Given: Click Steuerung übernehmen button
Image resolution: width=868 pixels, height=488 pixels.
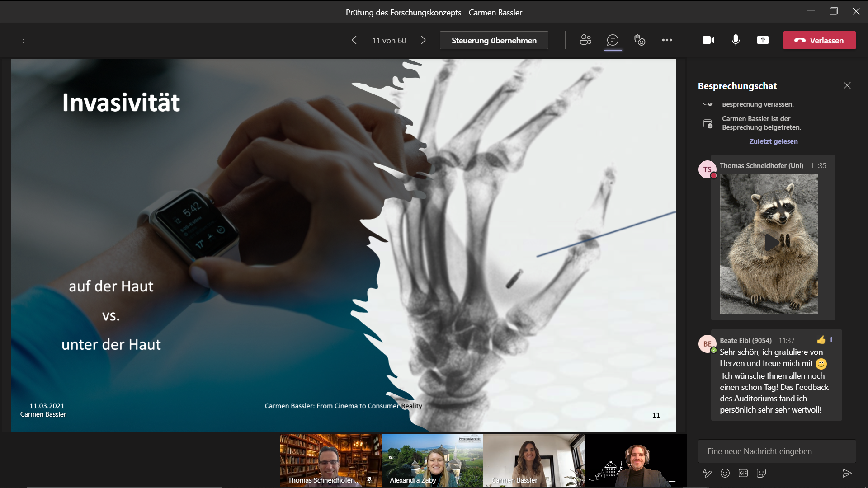Looking at the screenshot, I should coord(494,40).
